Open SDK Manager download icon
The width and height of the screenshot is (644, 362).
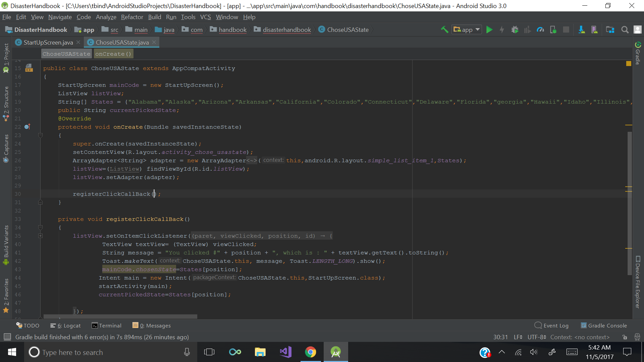coord(582,29)
